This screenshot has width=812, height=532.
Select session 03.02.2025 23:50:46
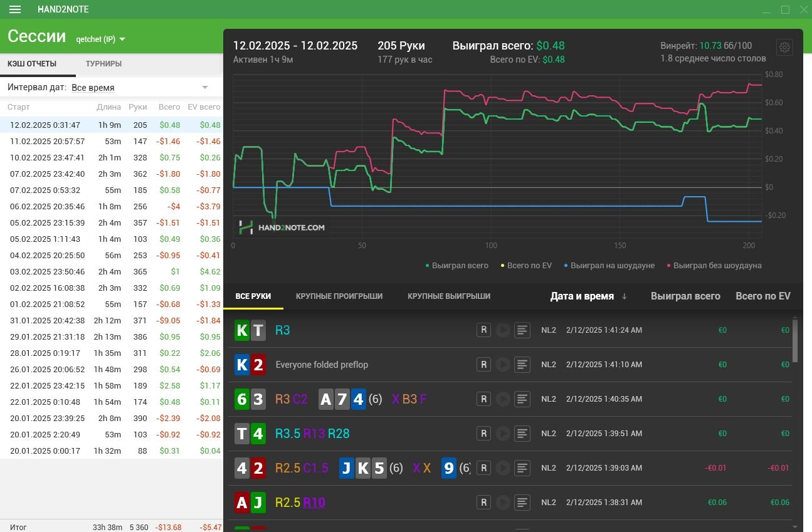tap(112, 272)
